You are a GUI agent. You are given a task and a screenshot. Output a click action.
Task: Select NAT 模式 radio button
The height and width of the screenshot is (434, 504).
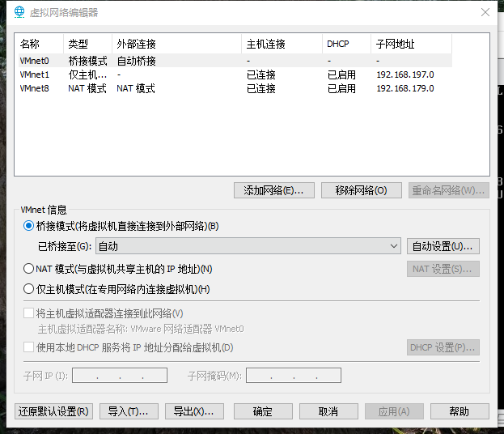click(x=28, y=268)
